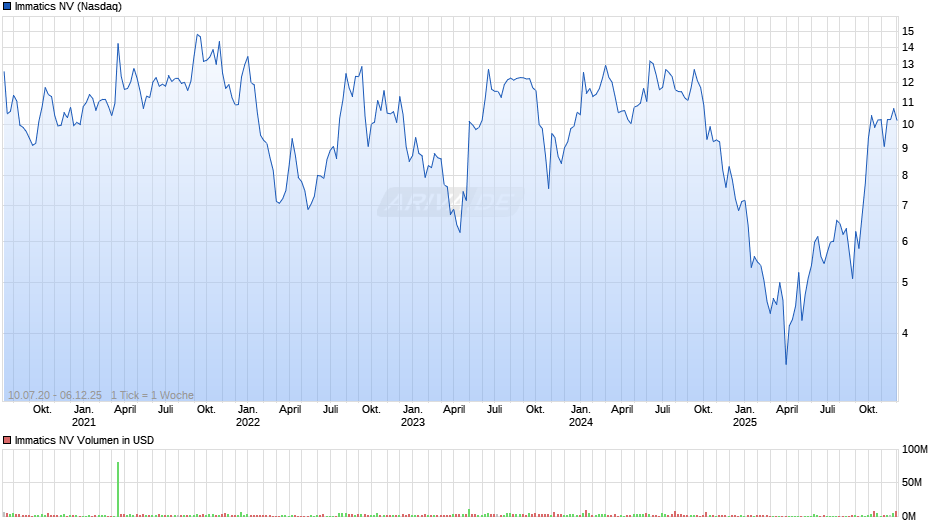940x526 pixels.
Task: Click the 'Jan. 2021' axis label
Action: coord(83,416)
